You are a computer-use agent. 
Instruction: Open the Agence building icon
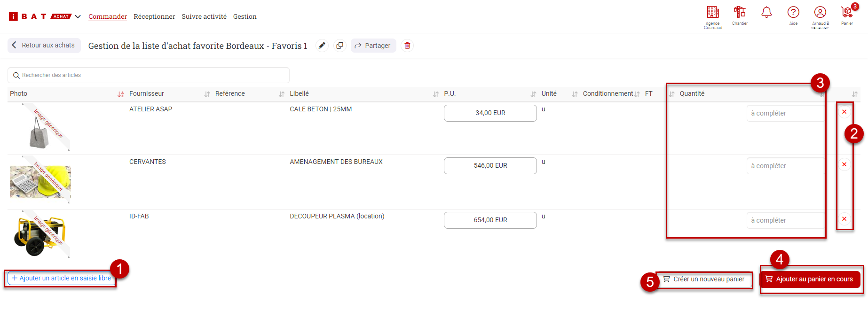(x=713, y=13)
